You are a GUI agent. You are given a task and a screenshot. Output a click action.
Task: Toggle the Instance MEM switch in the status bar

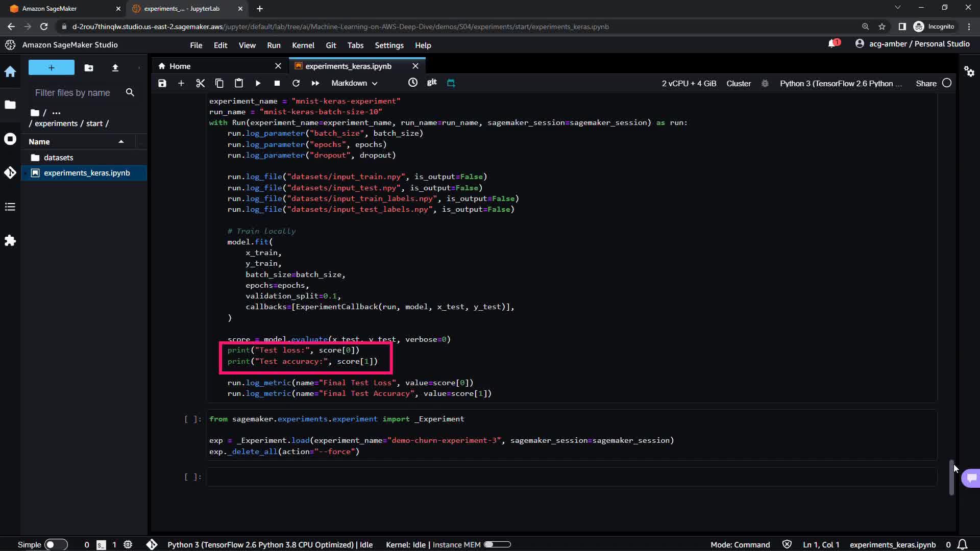497,544
